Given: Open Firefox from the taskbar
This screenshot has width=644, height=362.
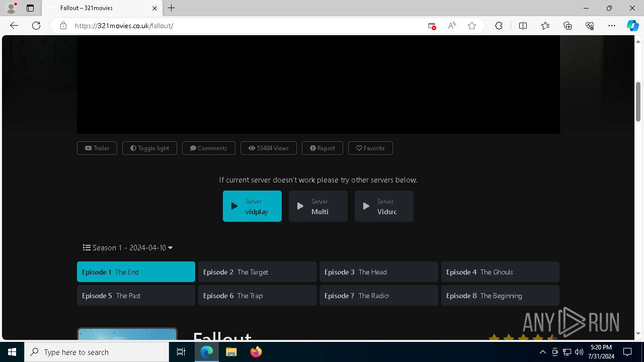Looking at the screenshot, I should [x=256, y=352].
